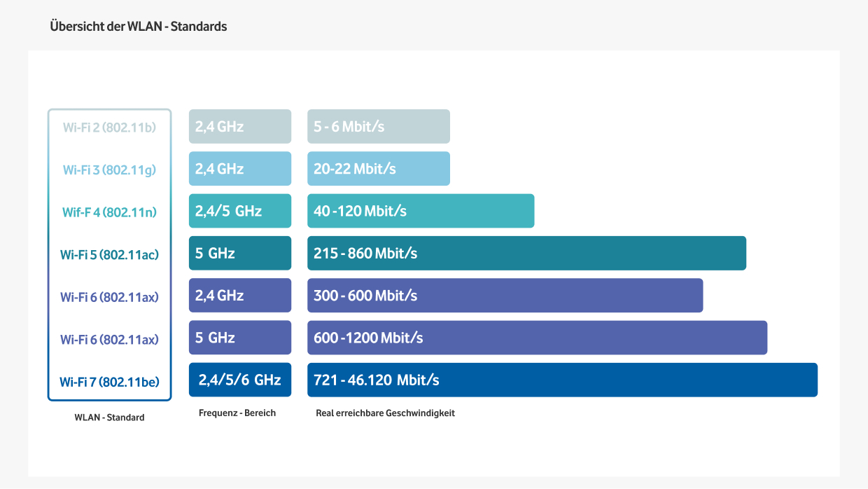
Task: Click the 5 - 6 Mbit/s speed bar
Action: [378, 127]
